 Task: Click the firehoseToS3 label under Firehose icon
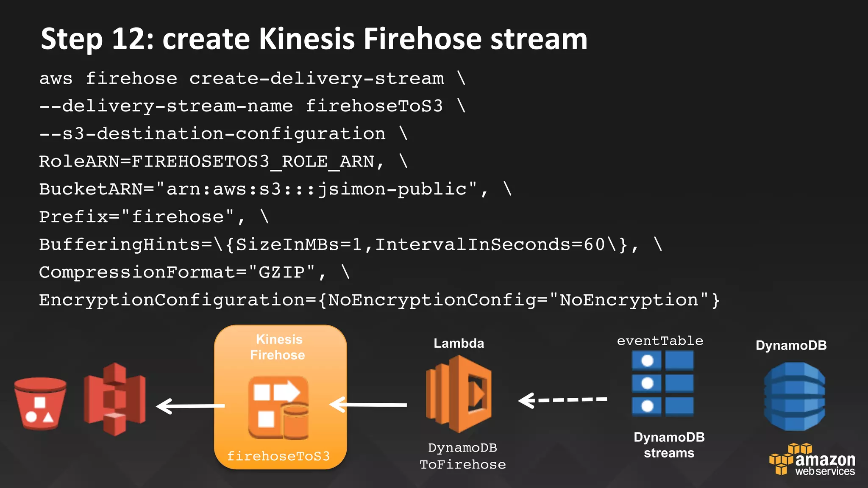pyautogui.click(x=278, y=456)
